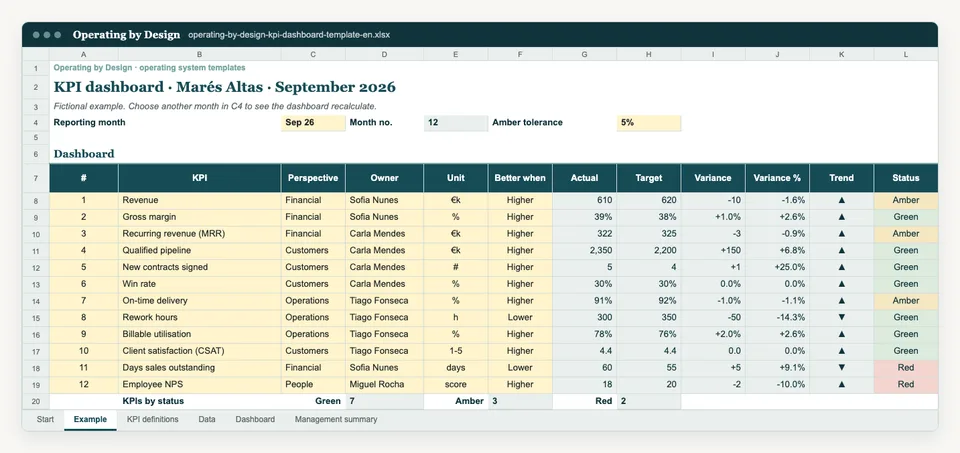Select the Month no. value 12 cell
The height and width of the screenshot is (453, 960).
pyautogui.click(x=456, y=122)
